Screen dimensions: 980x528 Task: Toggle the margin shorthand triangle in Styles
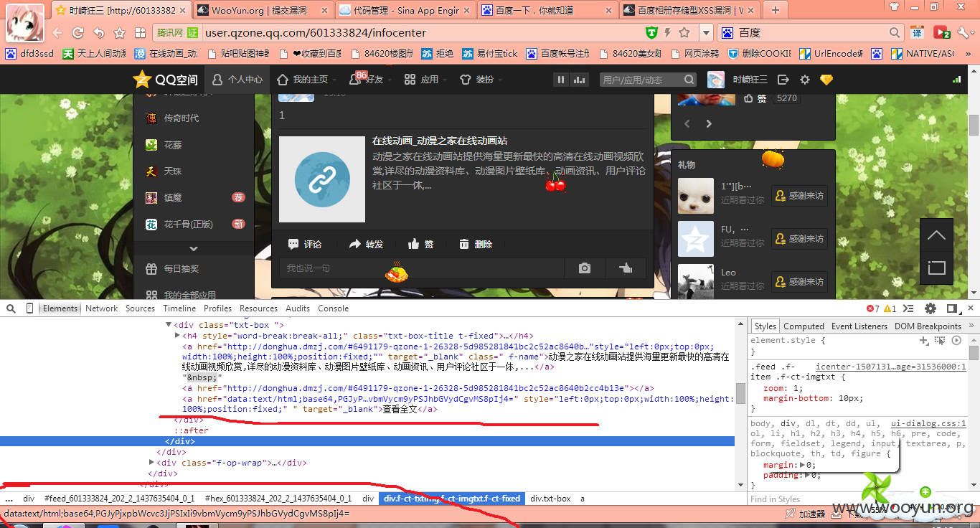802,465
